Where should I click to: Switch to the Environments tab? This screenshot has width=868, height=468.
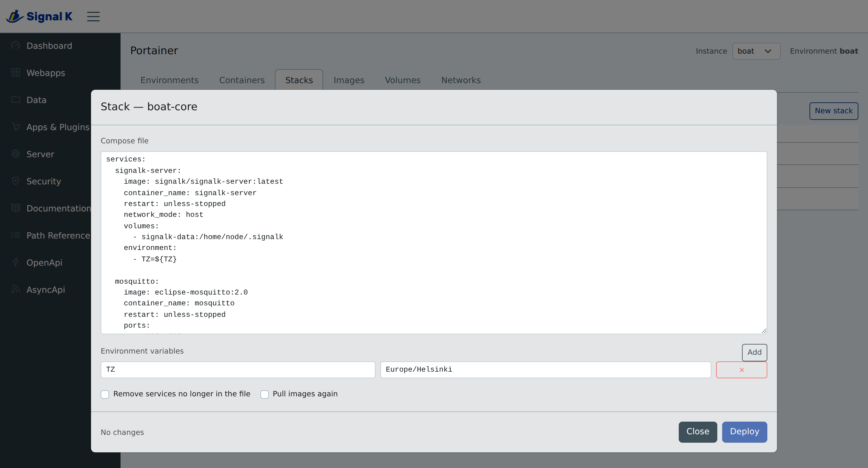click(169, 80)
